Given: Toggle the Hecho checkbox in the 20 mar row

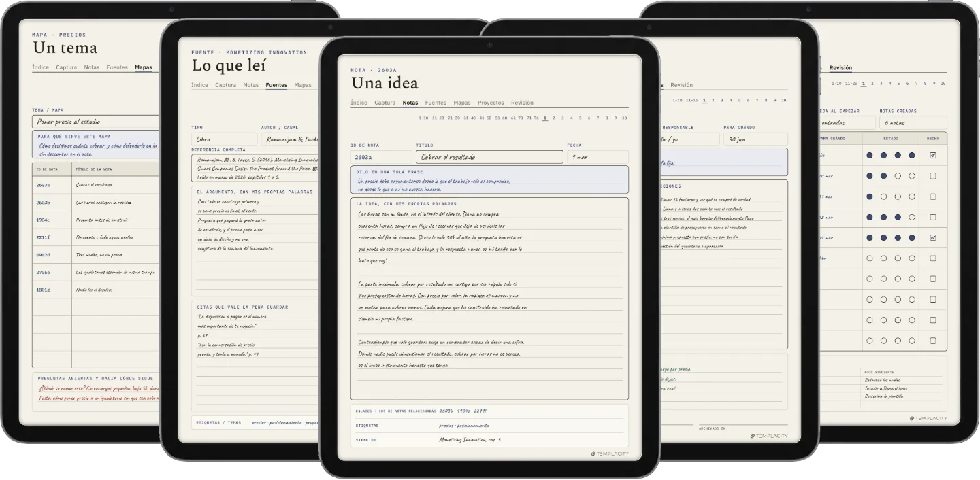Looking at the screenshot, I should pyautogui.click(x=932, y=176).
